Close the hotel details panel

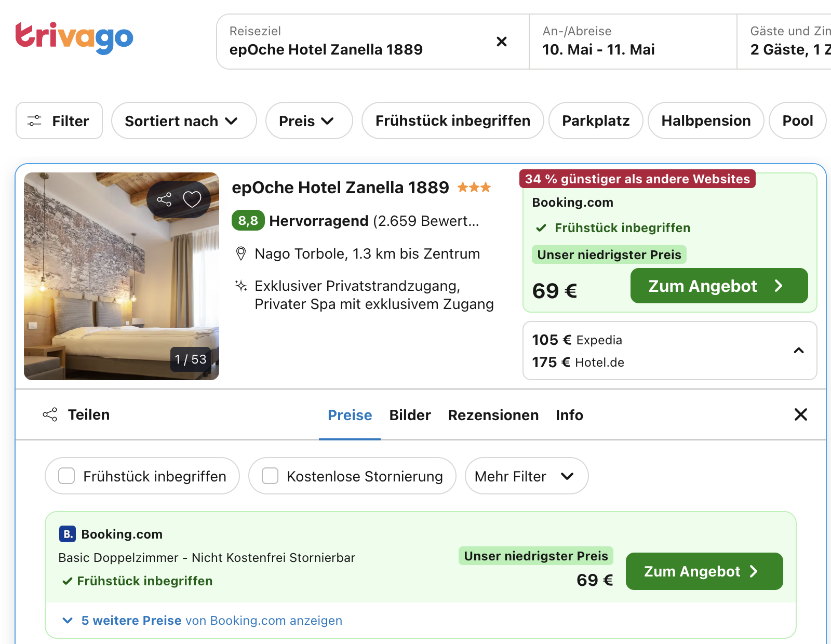800,414
